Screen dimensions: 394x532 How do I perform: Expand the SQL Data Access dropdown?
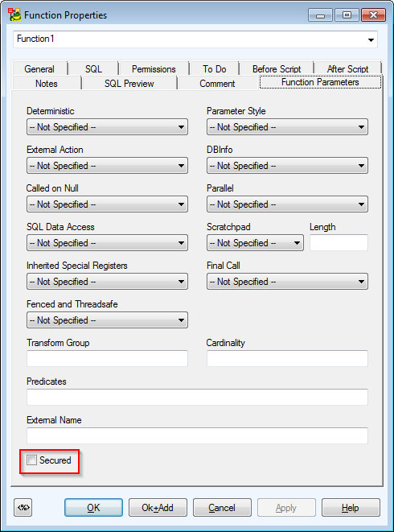pos(107,243)
